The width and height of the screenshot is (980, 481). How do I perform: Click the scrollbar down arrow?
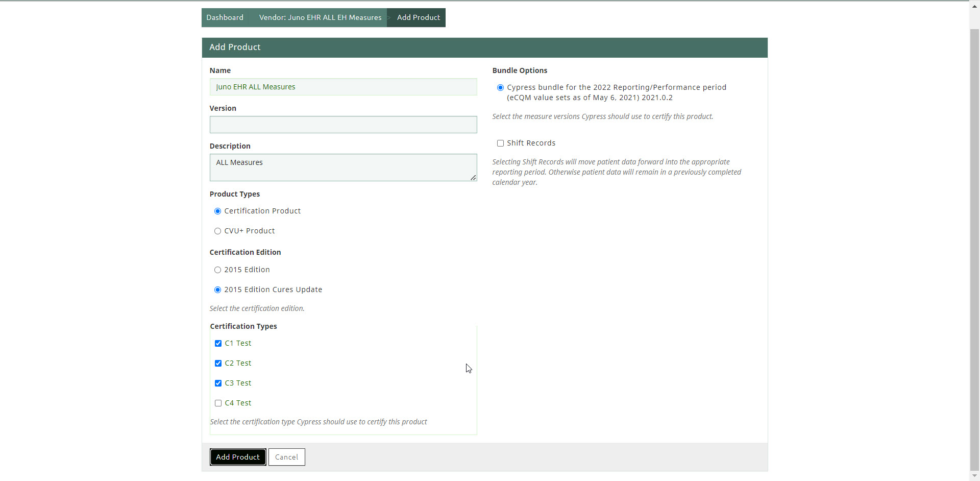point(974,476)
